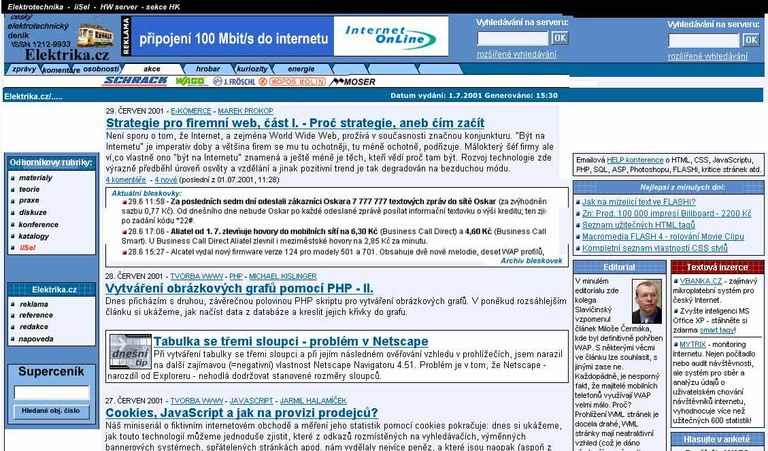768x451 pixels.
Task: Click the editorial author photo
Action: tap(646, 301)
